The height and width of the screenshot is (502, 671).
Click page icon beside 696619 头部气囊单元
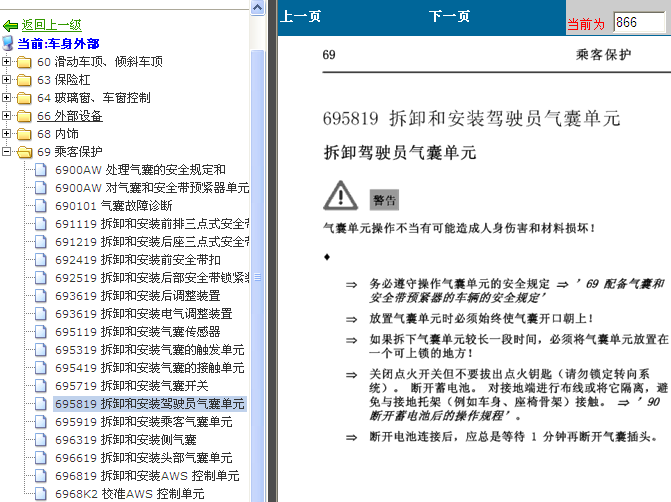[41, 457]
